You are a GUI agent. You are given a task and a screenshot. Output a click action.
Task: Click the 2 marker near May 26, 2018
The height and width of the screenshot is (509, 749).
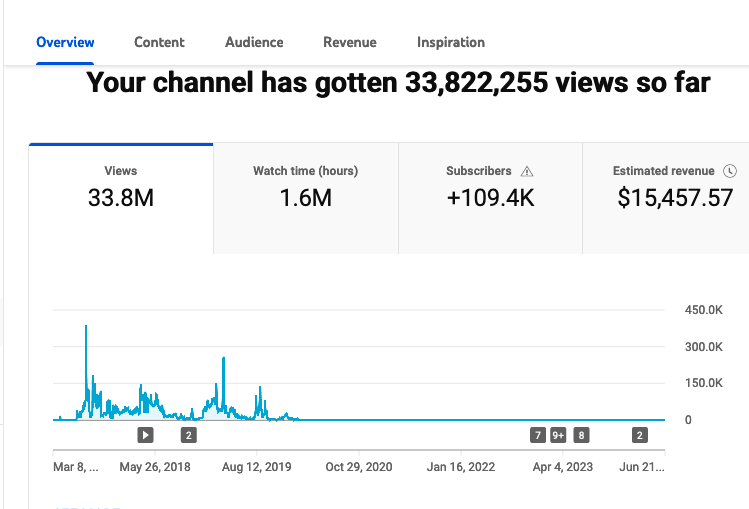[188, 435]
